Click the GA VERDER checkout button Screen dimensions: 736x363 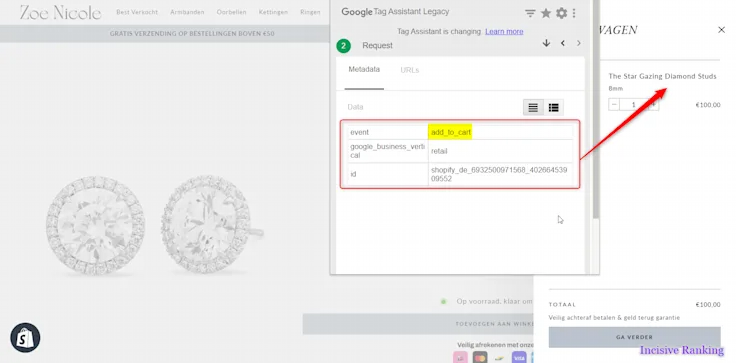coord(634,337)
